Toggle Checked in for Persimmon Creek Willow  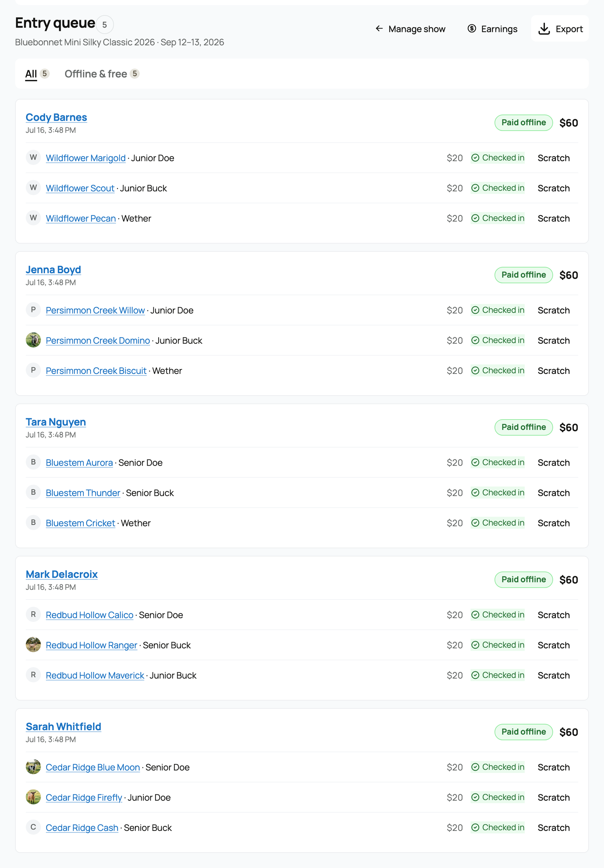coord(497,310)
